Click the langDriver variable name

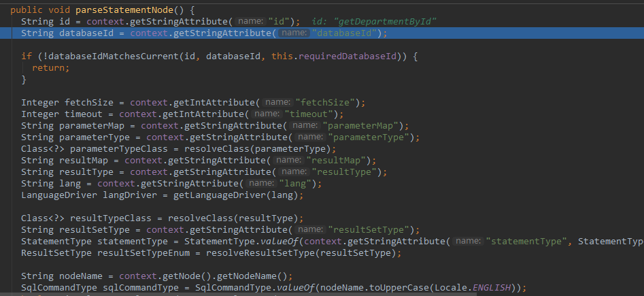130,195
